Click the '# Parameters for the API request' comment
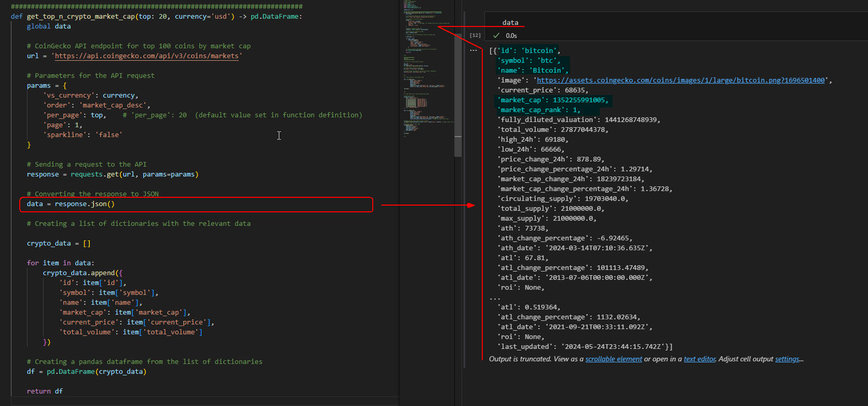This screenshot has width=868, height=406. [x=91, y=76]
